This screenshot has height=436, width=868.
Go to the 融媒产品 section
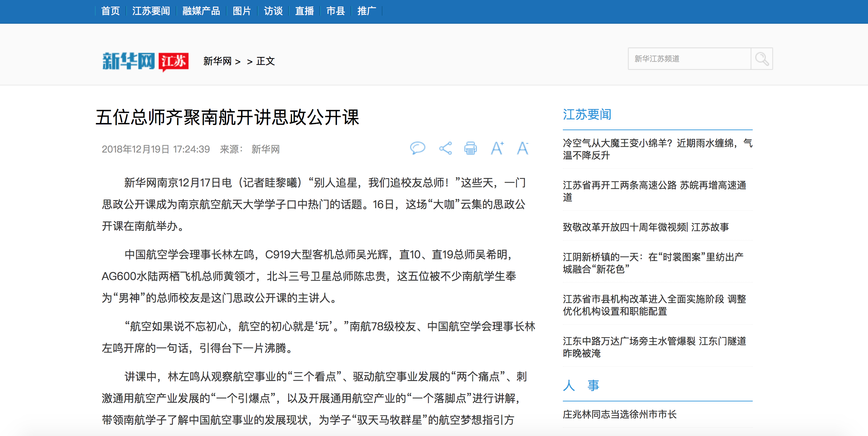[x=201, y=11]
